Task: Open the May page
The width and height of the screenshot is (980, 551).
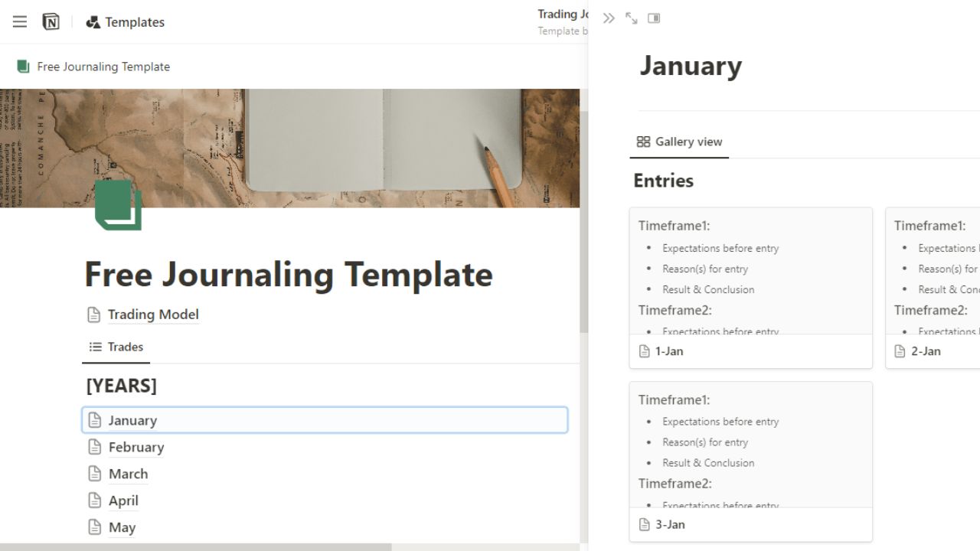Action: 122,527
